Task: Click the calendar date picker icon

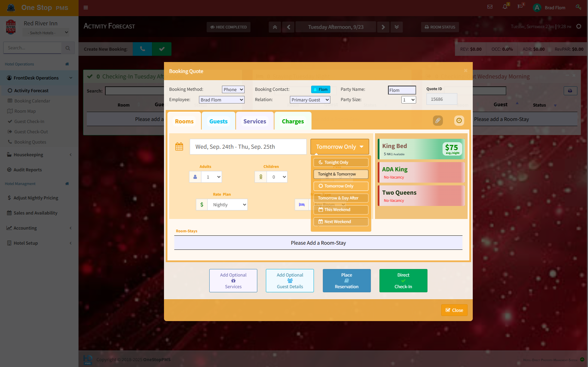Action: click(179, 147)
